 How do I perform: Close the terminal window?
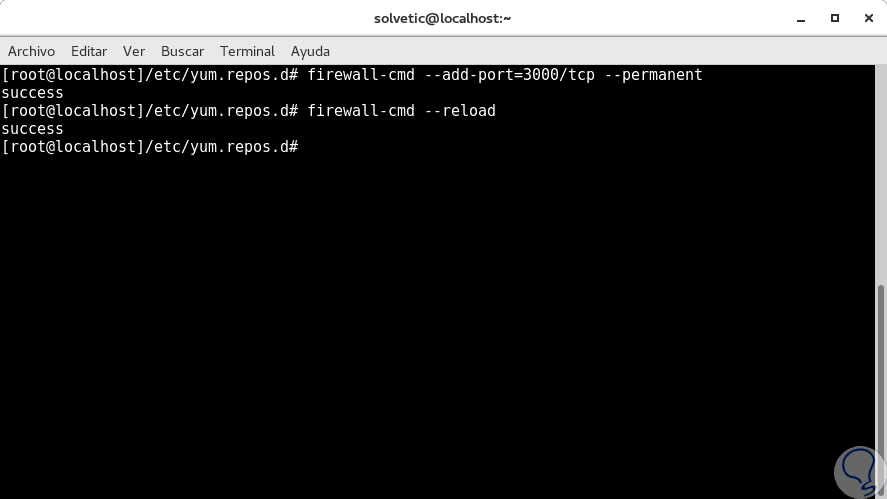click(866, 18)
